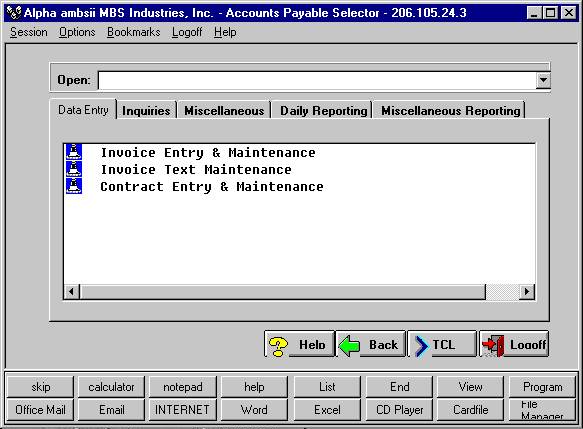The image size is (583, 429).
Task: Click inside the Open input field
Action: point(317,80)
